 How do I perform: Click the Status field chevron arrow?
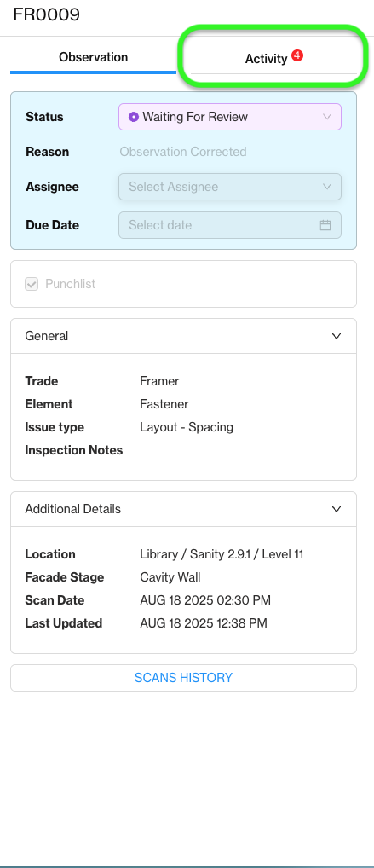(x=327, y=117)
